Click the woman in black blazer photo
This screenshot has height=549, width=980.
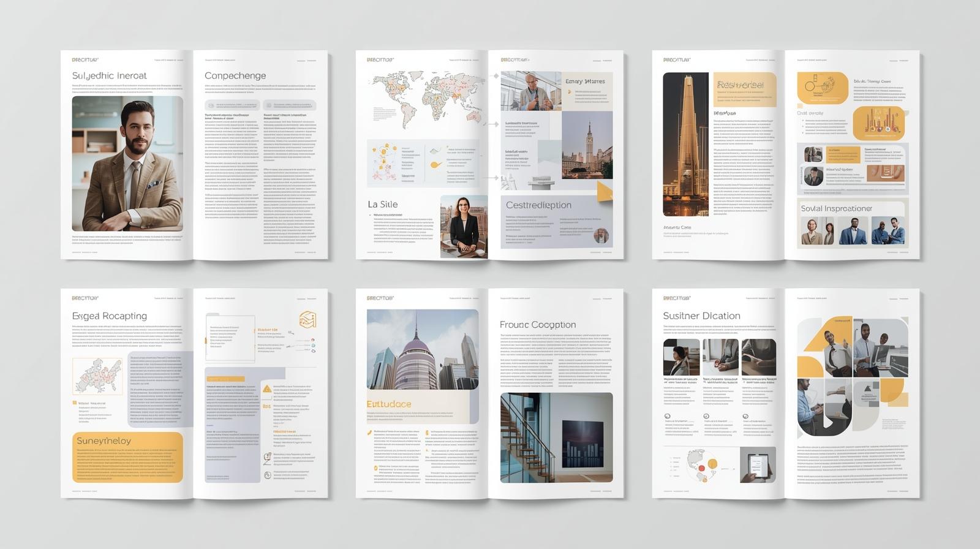pyautogui.click(x=464, y=226)
